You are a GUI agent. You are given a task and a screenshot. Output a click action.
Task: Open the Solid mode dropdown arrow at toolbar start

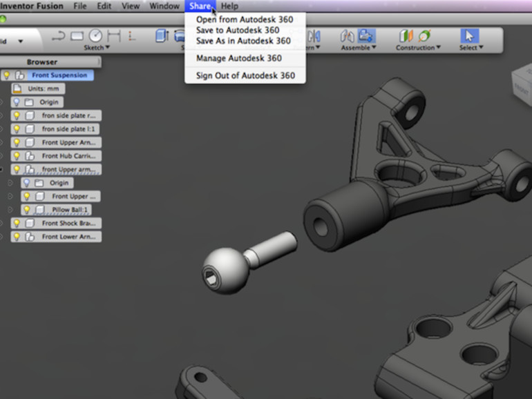pos(20,41)
